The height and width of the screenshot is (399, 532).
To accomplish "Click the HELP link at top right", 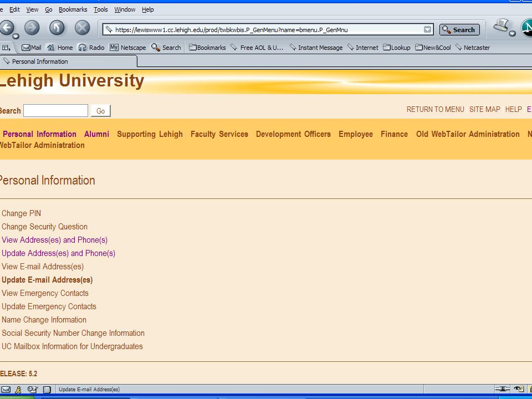I will coord(513,109).
